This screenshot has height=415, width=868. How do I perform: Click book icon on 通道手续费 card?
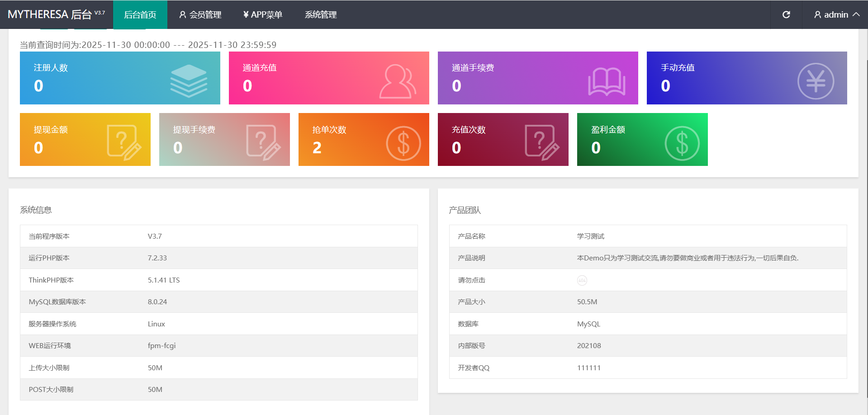(x=606, y=81)
